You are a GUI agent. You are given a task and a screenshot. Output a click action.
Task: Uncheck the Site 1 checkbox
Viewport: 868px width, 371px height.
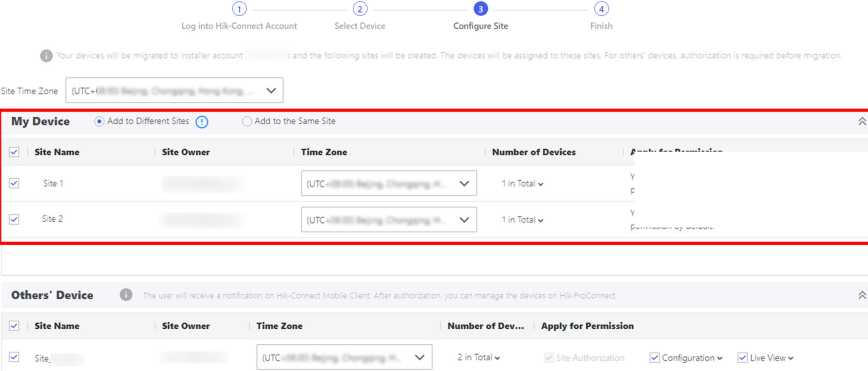click(14, 183)
